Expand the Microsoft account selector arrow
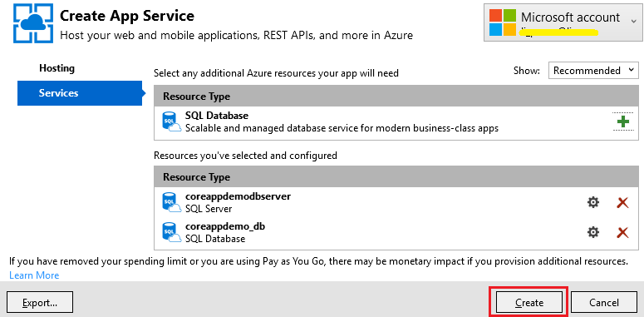The width and height of the screenshot is (644, 317). coord(632,19)
